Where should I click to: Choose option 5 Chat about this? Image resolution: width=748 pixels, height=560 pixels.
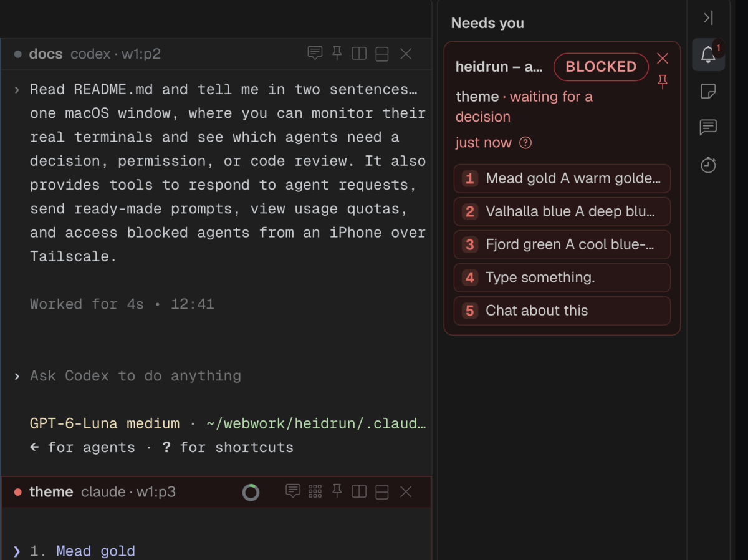pyautogui.click(x=562, y=311)
